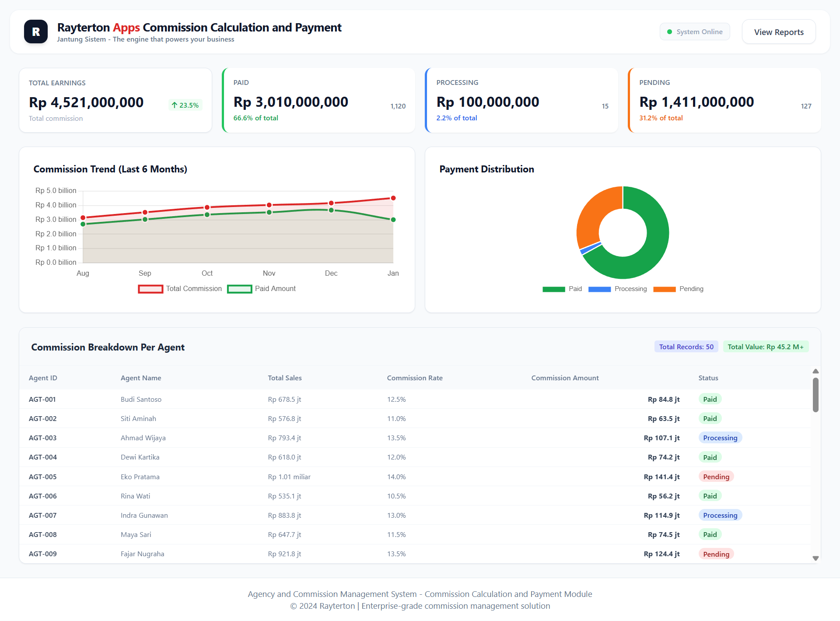Click the green System Online status dot
The width and height of the screenshot is (840, 621).
coord(669,32)
